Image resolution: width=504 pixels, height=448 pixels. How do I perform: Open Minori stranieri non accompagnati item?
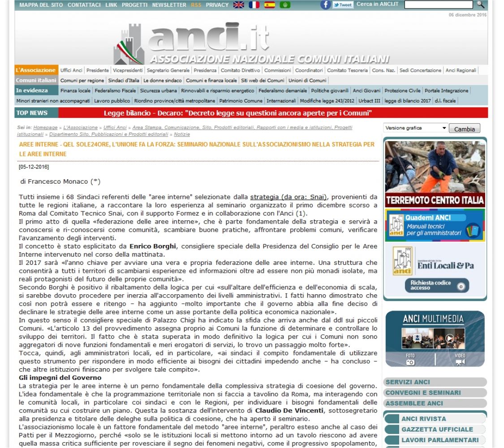pos(53,101)
